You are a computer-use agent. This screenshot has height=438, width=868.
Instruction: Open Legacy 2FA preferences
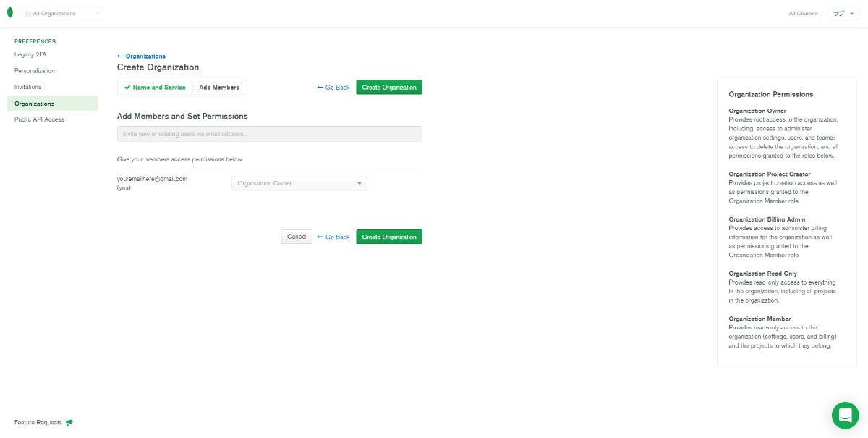30,54
